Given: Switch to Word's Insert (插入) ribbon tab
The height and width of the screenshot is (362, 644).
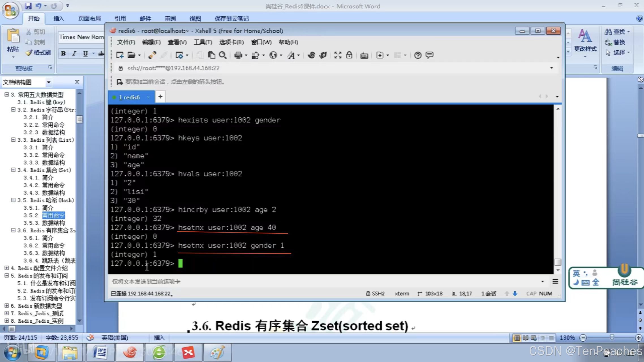Looking at the screenshot, I should tap(59, 19).
